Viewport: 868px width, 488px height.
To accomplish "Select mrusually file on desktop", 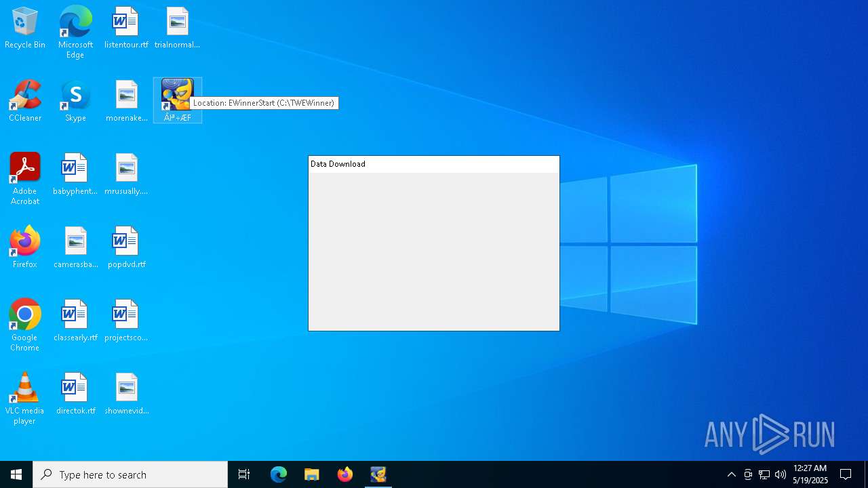I will 126,174.
